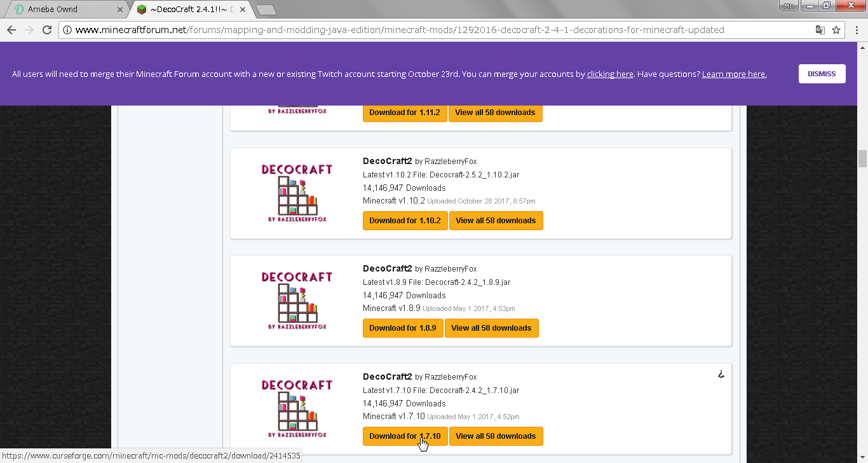Click the page vertical scrollbar thumb
Viewport: 868px width, 463px height.
click(x=862, y=158)
